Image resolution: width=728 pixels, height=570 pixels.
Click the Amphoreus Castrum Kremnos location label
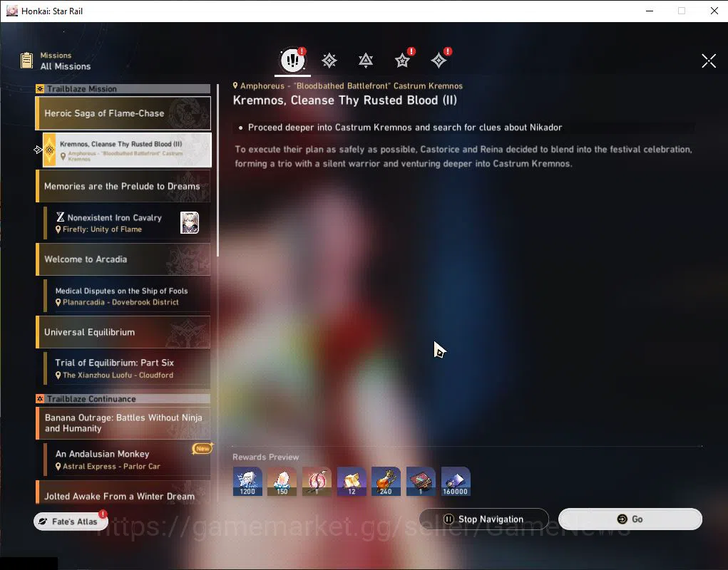click(348, 85)
